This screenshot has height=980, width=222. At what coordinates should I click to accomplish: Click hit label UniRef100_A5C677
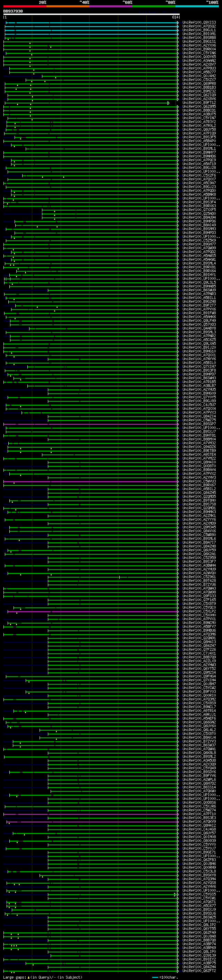click(199, 906)
